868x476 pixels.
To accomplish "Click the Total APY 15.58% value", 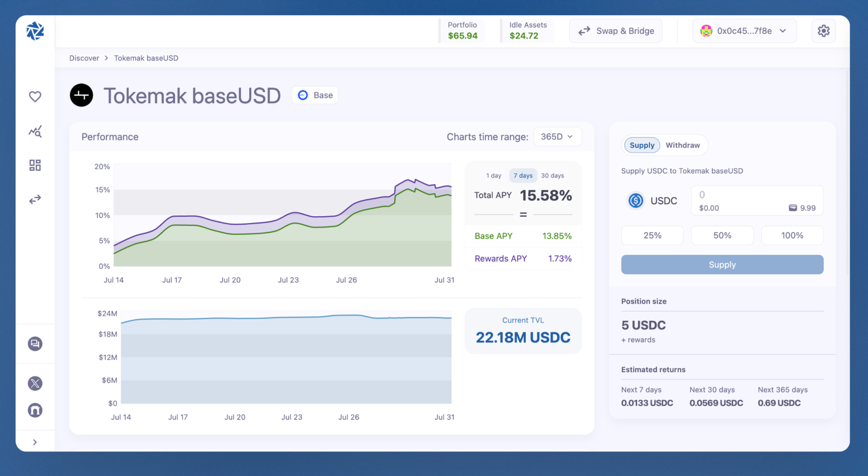I will point(546,195).
